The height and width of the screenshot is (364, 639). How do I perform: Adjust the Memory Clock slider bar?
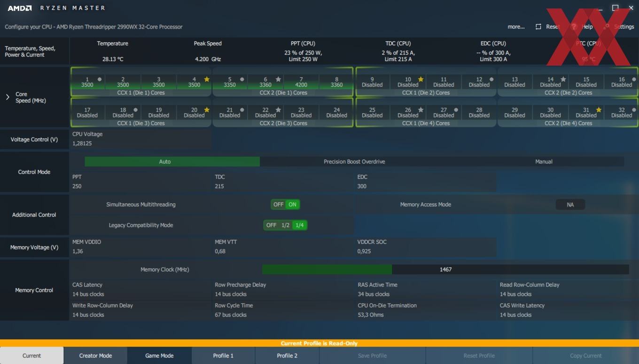click(x=445, y=269)
